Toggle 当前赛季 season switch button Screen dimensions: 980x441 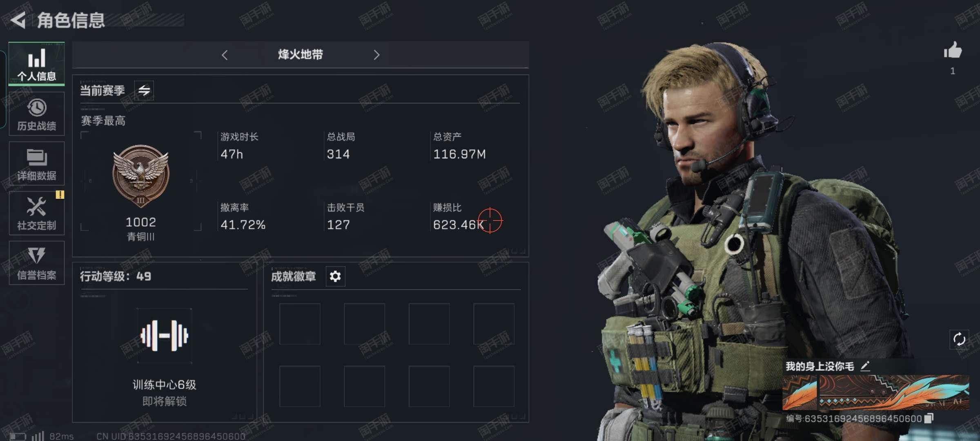[144, 90]
